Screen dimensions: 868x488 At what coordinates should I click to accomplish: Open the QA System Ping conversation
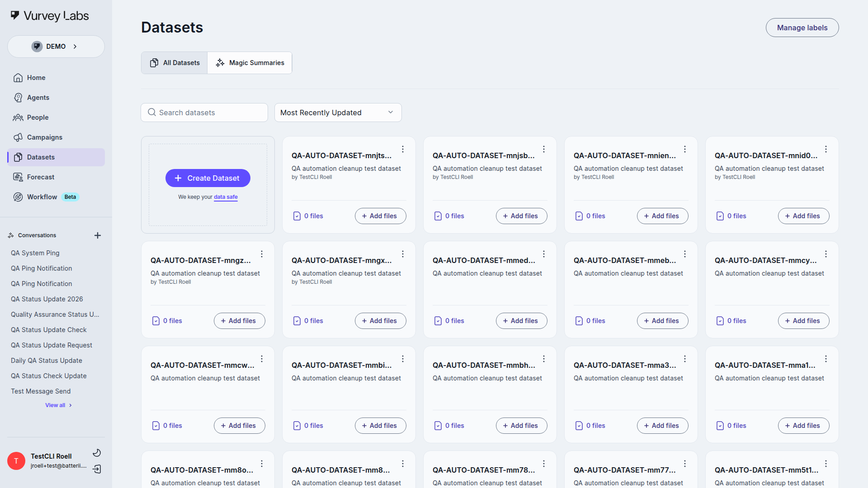pyautogui.click(x=35, y=253)
